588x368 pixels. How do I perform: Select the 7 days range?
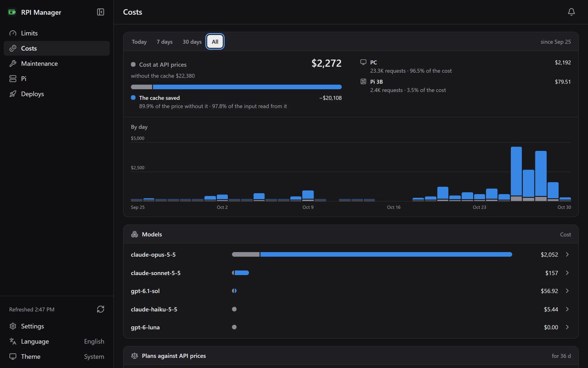[x=164, y=42]
